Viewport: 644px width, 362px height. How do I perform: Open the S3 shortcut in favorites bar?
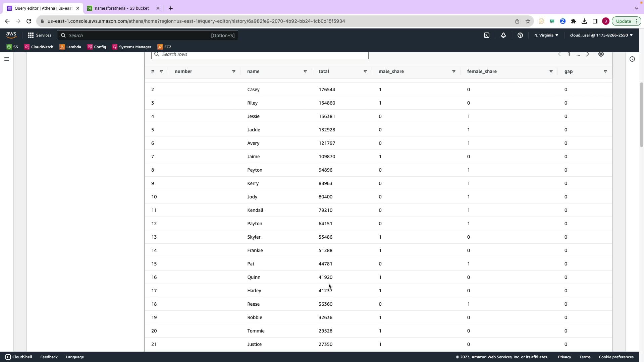(12, 47)
